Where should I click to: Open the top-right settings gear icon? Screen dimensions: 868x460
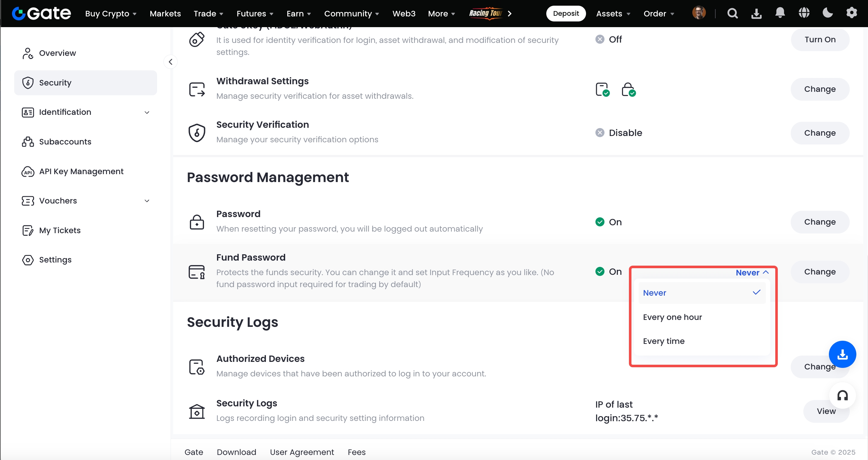(852, 13)
